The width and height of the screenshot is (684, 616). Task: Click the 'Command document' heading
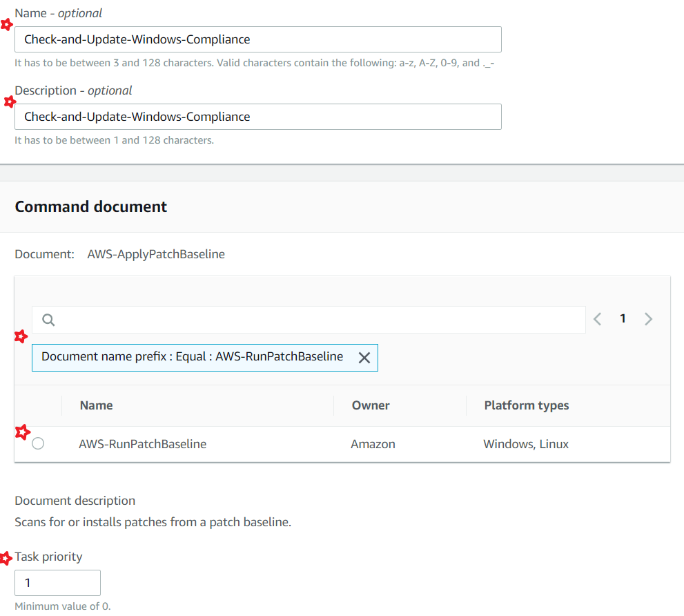tap(90, 206)
